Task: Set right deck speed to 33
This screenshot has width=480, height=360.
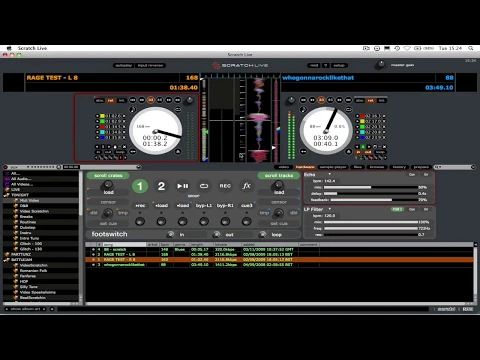Action: 321,100
